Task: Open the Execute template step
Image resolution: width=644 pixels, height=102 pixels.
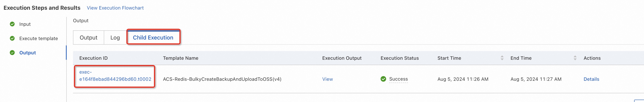Action: coord(38,38)
